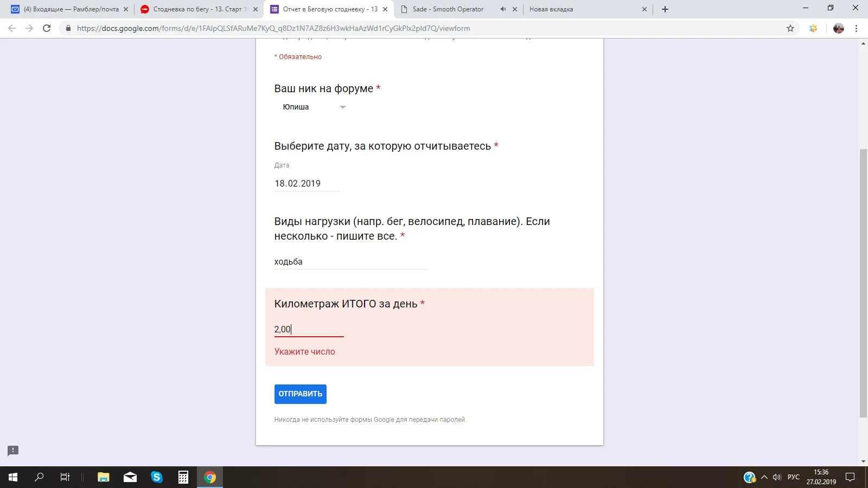This screenshot has height=488, width=868.
Task: Launch File Explorer from the taskbar
Action: 103,477
